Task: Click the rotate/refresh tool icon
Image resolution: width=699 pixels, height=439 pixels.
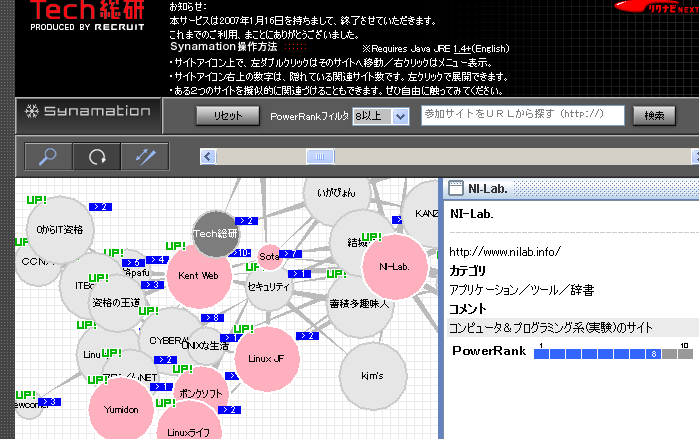Action: click(97, 156)
